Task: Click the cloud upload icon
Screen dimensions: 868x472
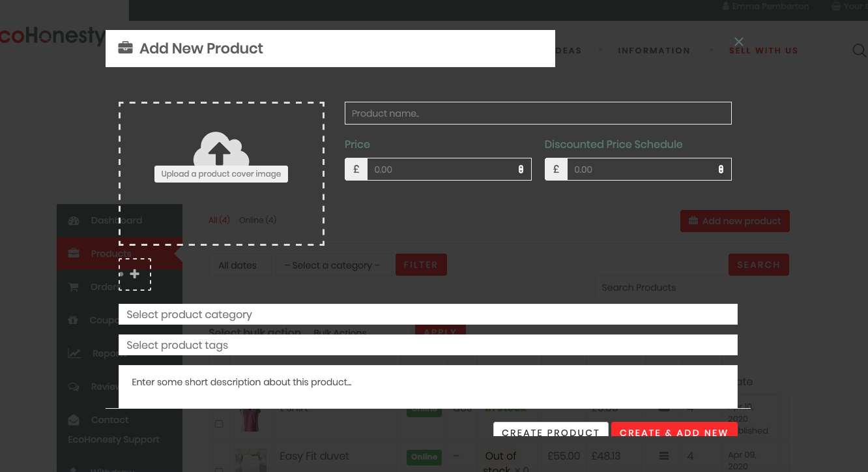Action: (222, 148)
